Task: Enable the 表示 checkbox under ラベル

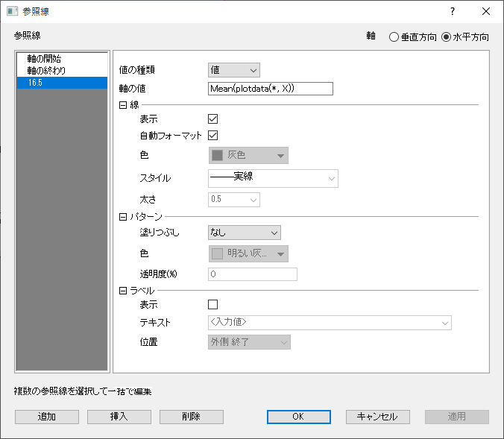Action: pos(212,304)
